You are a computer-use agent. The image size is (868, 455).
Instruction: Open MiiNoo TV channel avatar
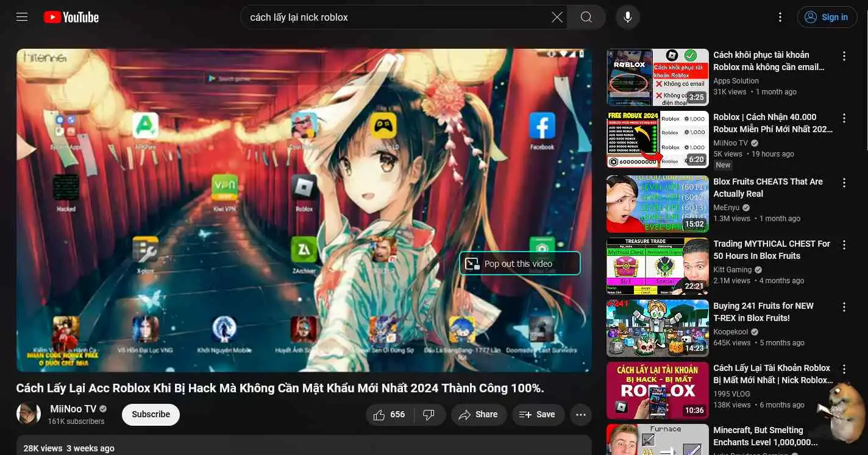point(29,414)
